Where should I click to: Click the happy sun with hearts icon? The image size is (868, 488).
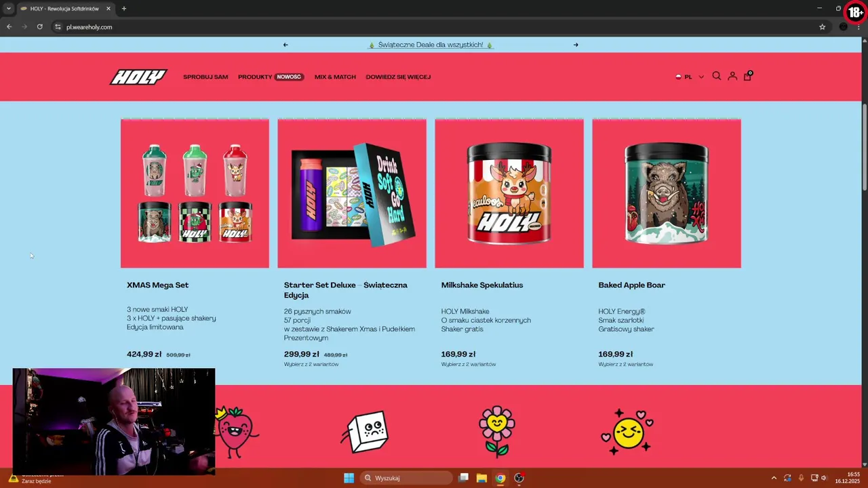tap(627, 432)
